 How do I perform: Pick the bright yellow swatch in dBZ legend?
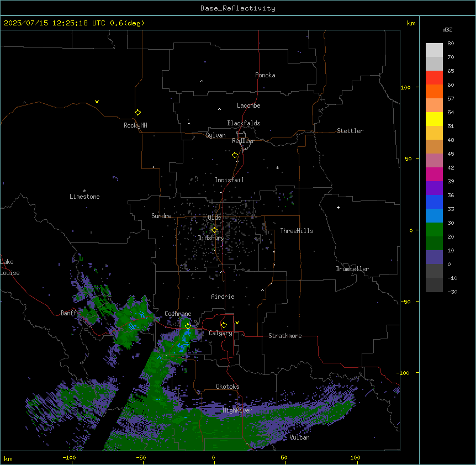(434, 119)
